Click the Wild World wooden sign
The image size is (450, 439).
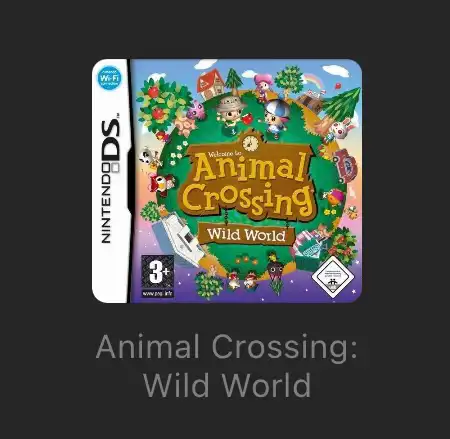click(246, 234)
